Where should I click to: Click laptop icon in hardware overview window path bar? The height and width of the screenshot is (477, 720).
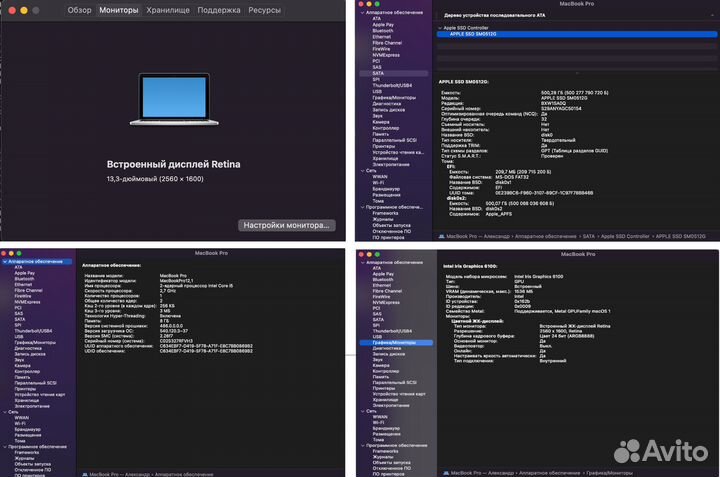tap(85, 474)
